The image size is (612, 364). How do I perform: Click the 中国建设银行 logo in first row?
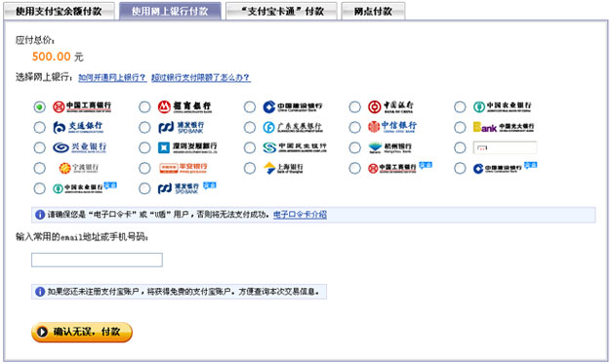pyautogui.click(x=293, y=106)
